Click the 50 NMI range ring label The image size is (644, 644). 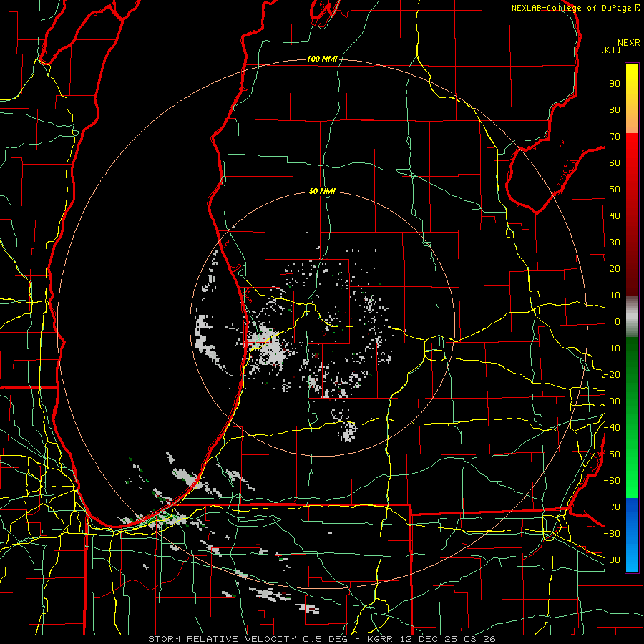tap(322, 191)
